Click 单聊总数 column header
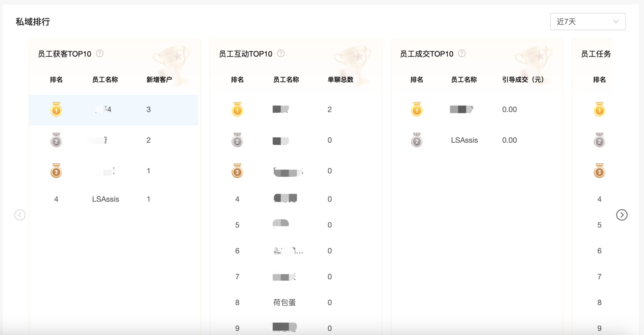Viewport: 644px width, 335px height. pyautogui.click(x=341, y=80)
